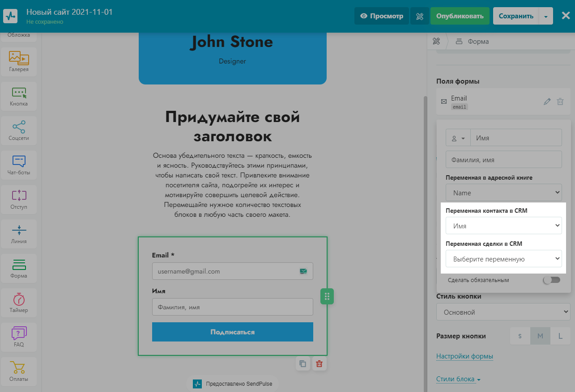Open the form settings link

(x=464, y=356)
